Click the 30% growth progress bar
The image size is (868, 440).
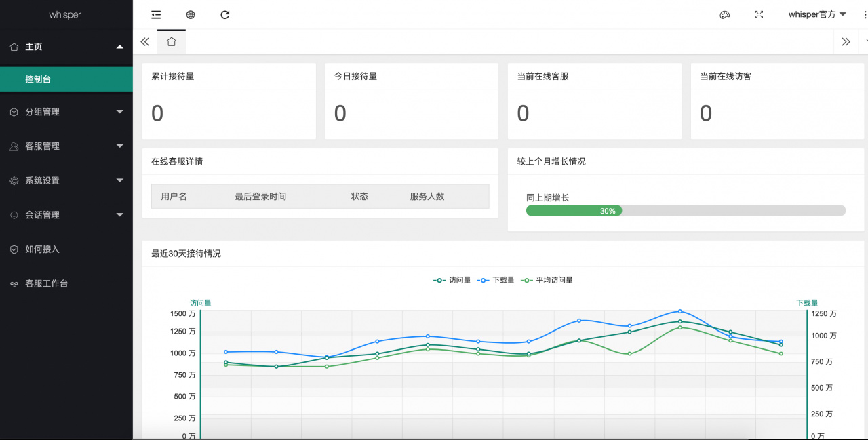click(x=686, y=211)
